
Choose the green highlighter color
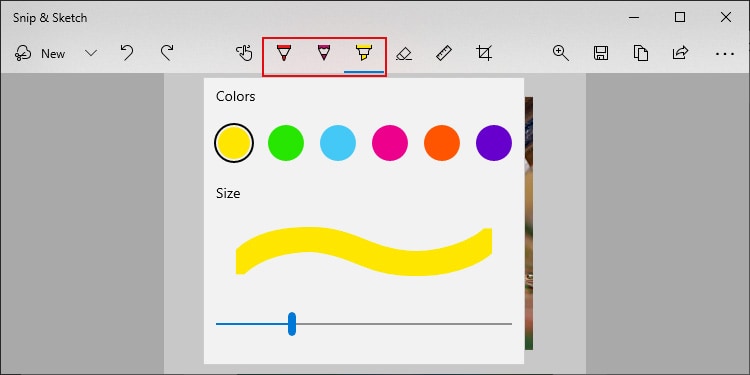tap(286, 143)
